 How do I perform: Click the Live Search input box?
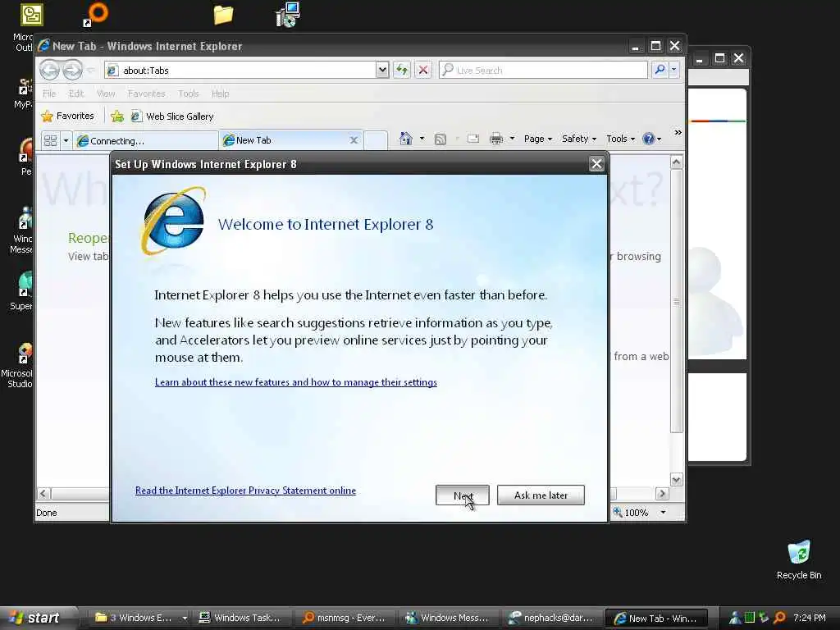pyautogui.click(x=543, y=71)
